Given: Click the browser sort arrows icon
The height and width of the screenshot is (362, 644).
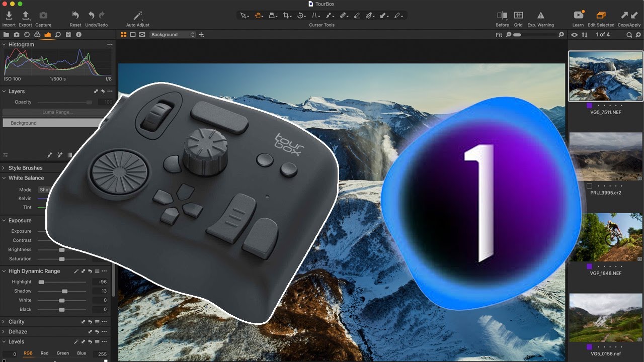Looking at the screenshot, I should click(584, 35).
